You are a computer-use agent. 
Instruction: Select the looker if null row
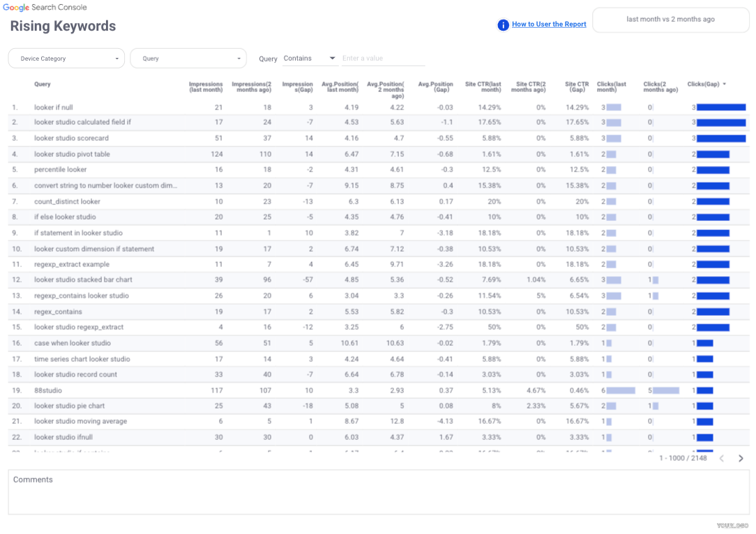click(53, 107)
